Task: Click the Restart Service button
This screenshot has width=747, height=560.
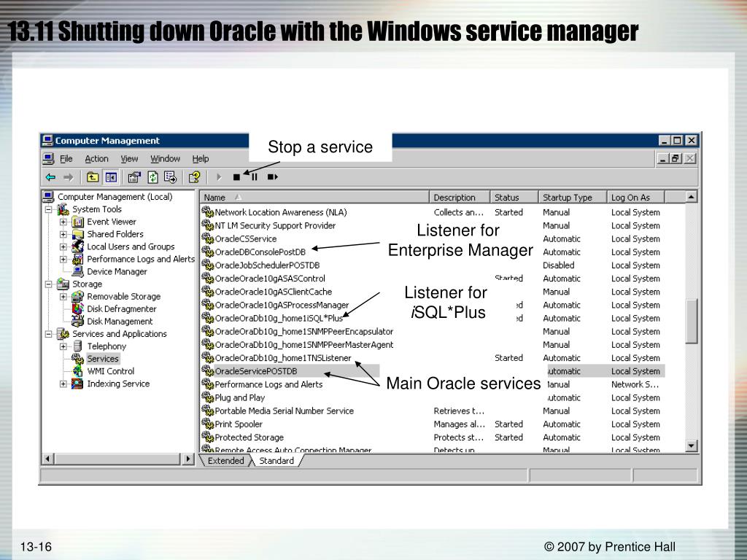Action: point(273,177)
